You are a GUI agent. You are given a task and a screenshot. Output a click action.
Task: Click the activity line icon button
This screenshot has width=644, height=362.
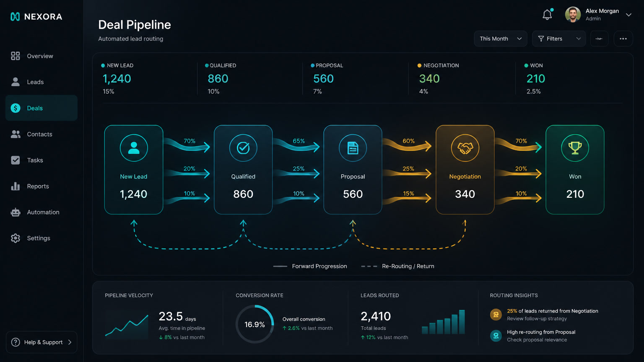pos(599,39)
